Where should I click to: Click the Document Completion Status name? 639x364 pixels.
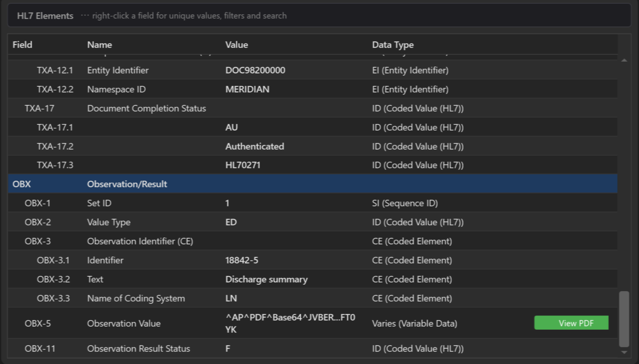[x=147, y=108]
